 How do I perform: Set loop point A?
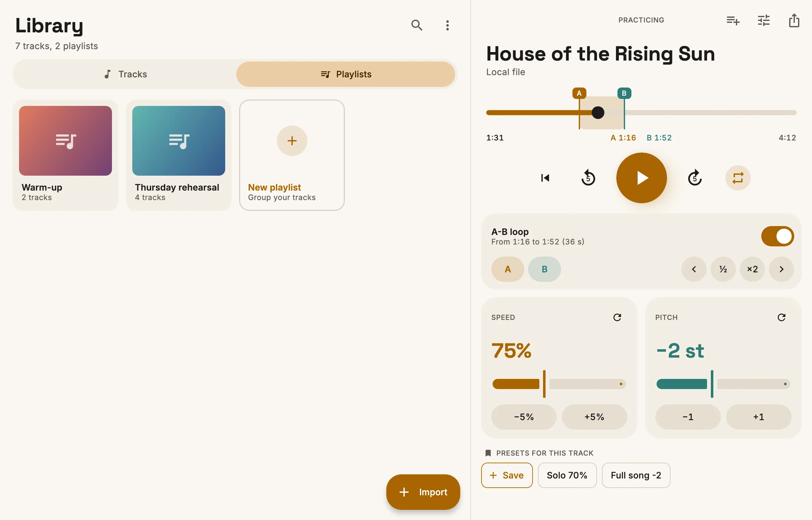pyautogui.click(x=507, y=269)
